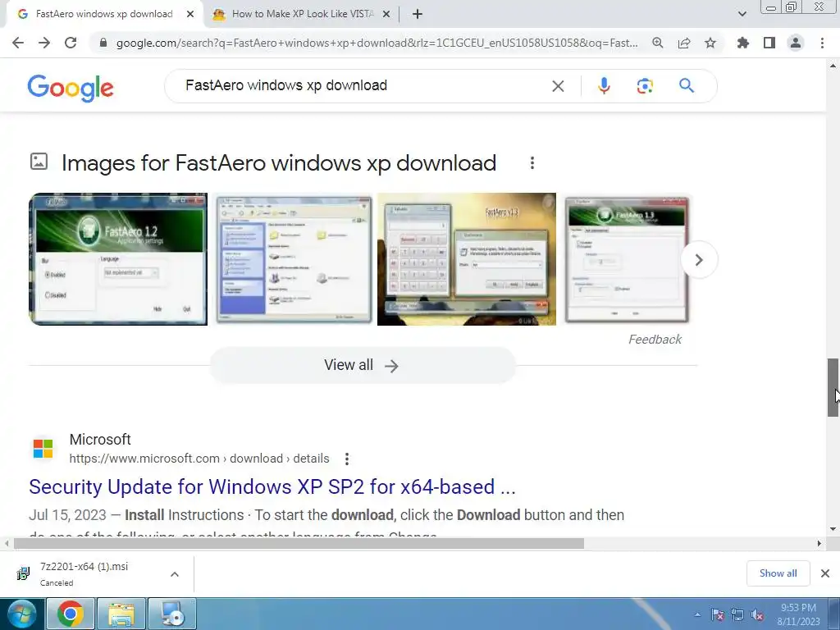Show hidden system tray icons
840x630 pixels.
(697, 614)
